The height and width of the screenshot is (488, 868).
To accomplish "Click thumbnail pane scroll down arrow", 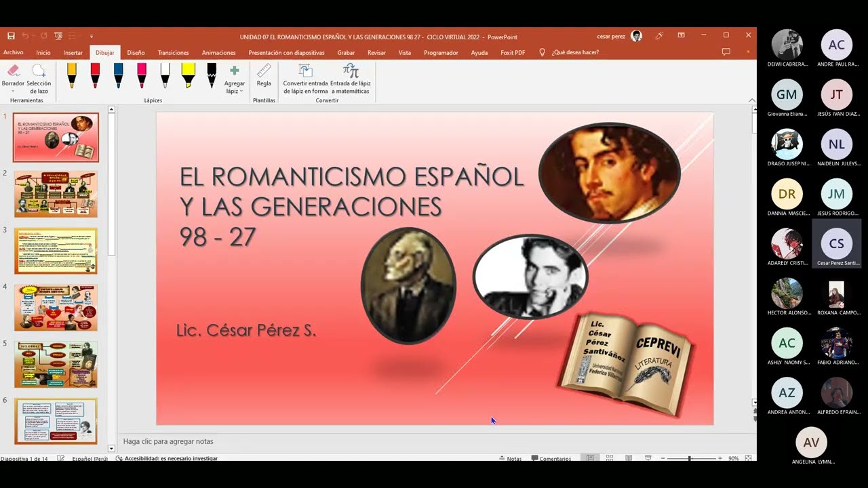I will click(112, 448).
